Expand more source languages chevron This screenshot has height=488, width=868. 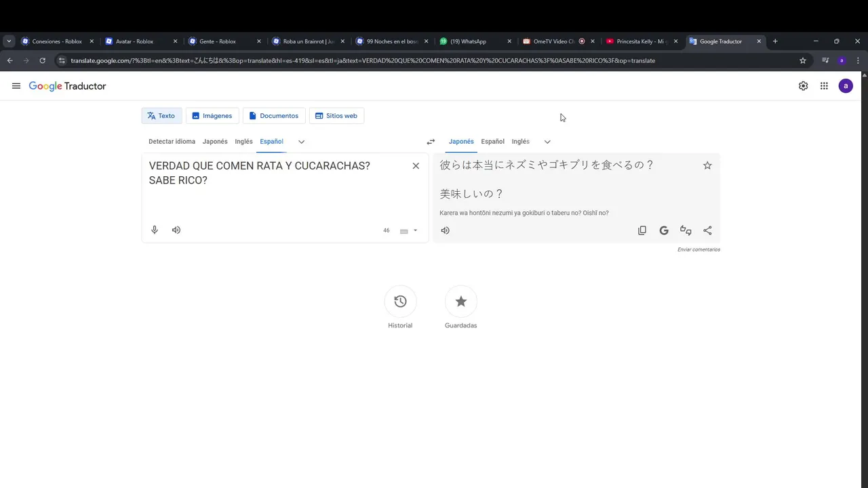point(302,142)
